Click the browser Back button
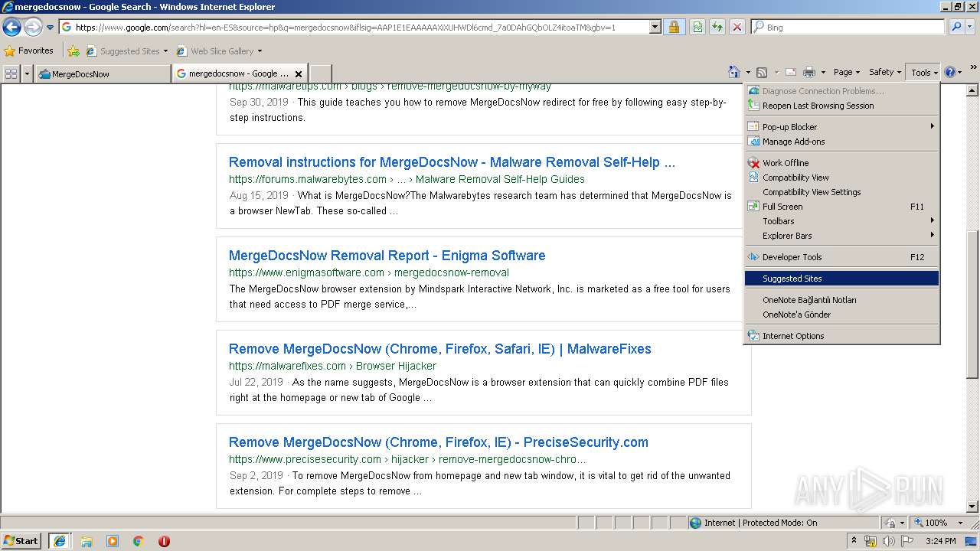 tap(11, 28)
